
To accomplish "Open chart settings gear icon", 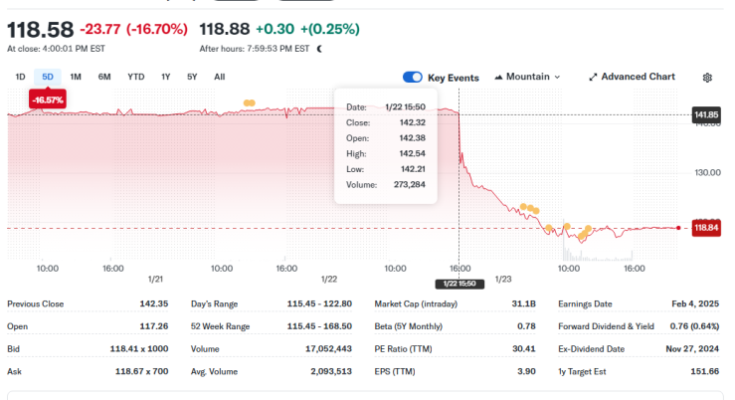I will click(708, 77).
